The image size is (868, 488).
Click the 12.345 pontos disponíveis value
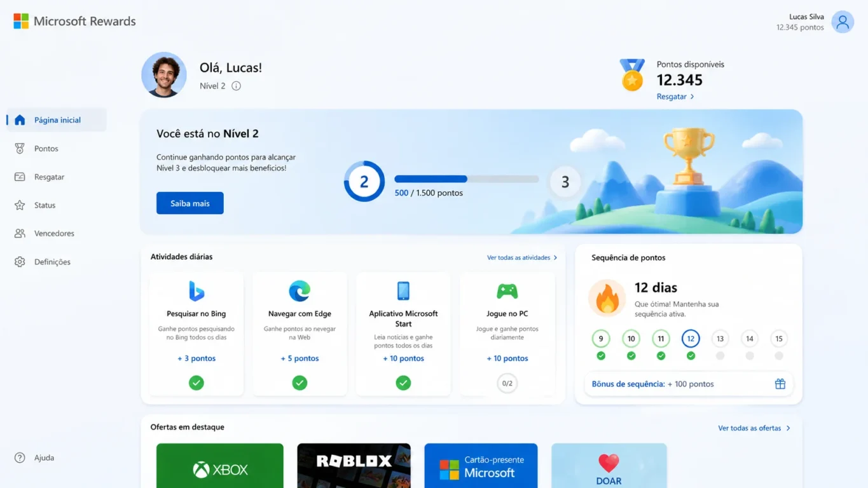(x=680, y=80)
